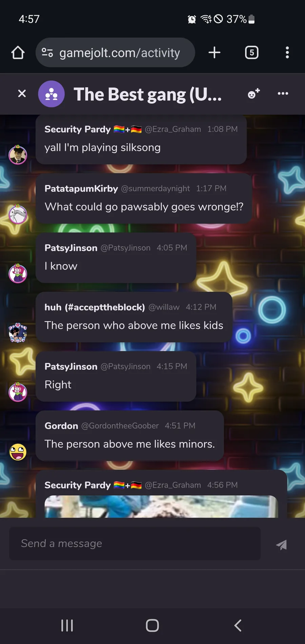This screenshot has height=644, width=305.
Task: Open a new browser tab with plus icon
Action: click(214, 53)
